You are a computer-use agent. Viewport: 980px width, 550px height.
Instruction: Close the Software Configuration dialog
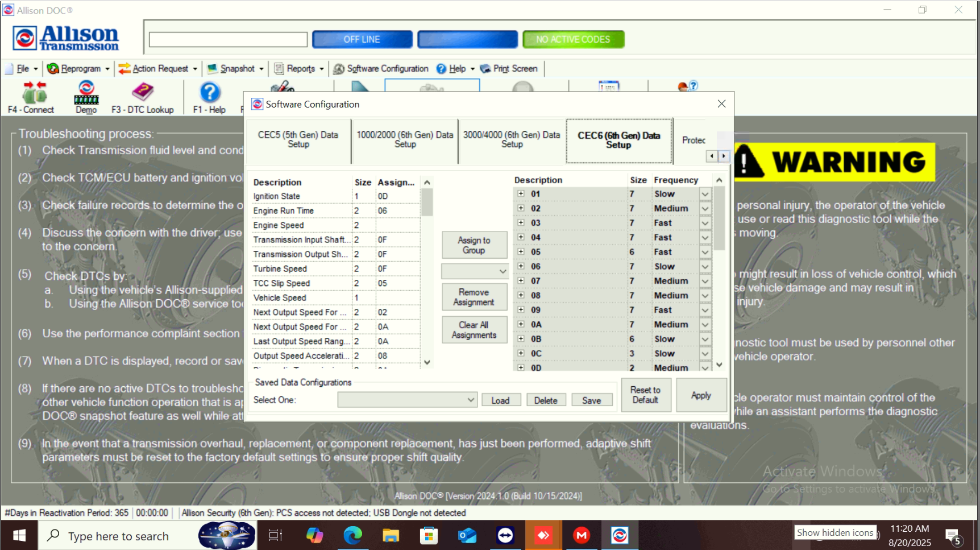(721, 104)
